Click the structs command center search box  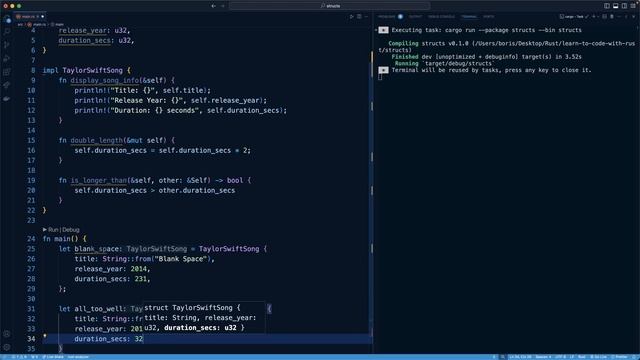click(x=329, y=6)
